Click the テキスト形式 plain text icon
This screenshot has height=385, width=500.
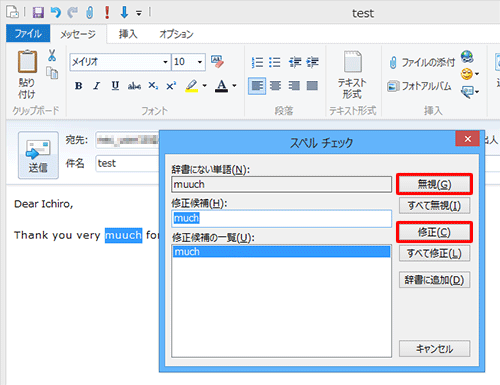pyautogui.click(x=352, y=75)
